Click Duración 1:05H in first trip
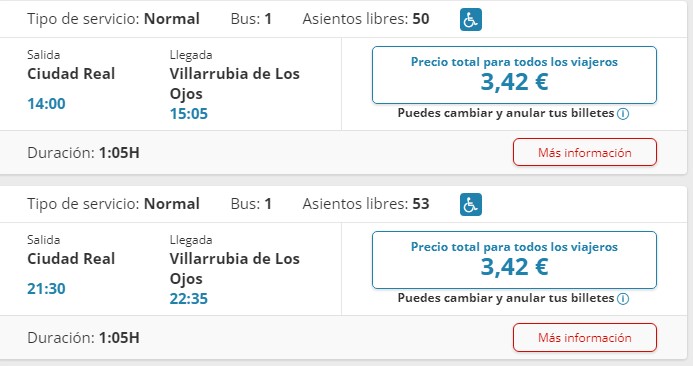This screenshot has height=366, width=693. (84, 153)
